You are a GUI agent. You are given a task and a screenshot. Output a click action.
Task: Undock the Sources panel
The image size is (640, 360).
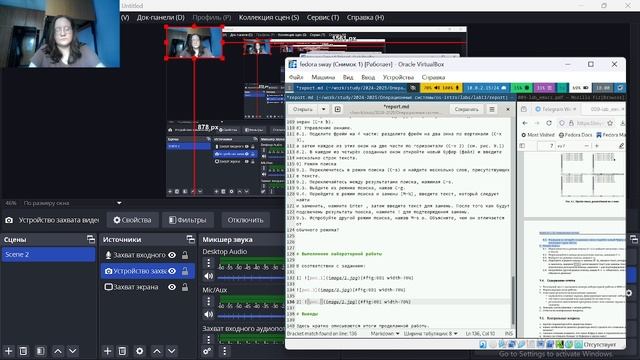coord(190,239)
